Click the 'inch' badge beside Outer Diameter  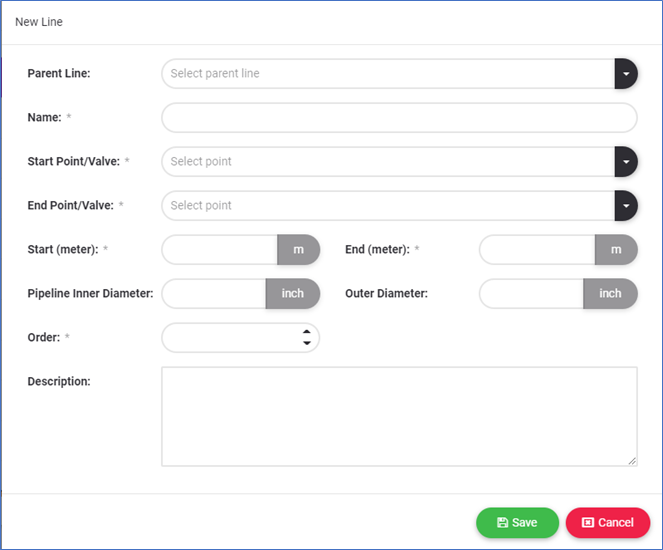pos(610,294)
